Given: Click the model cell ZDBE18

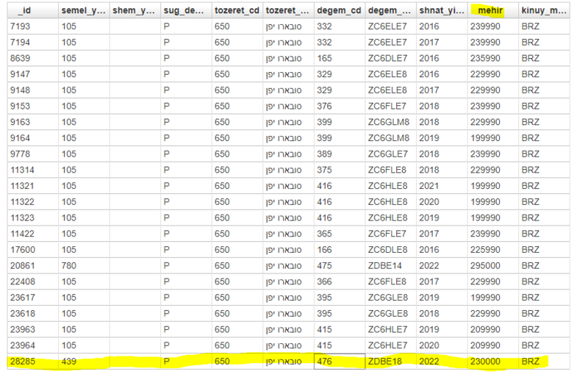Looking at the screenshot, I should [x=391, y=362].
